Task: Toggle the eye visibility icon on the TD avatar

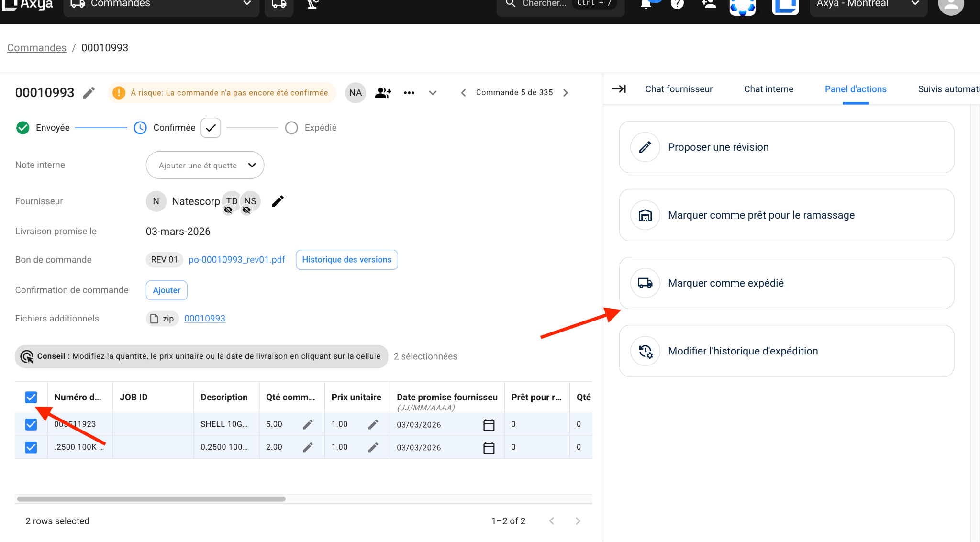Action: pyautogui.click(x=229, y=209)
